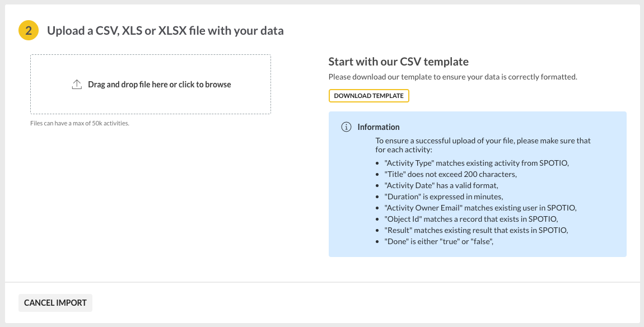The image size is (644, 327).
Task: Click the 'Information' panel title
Action: tap(378, 127)
